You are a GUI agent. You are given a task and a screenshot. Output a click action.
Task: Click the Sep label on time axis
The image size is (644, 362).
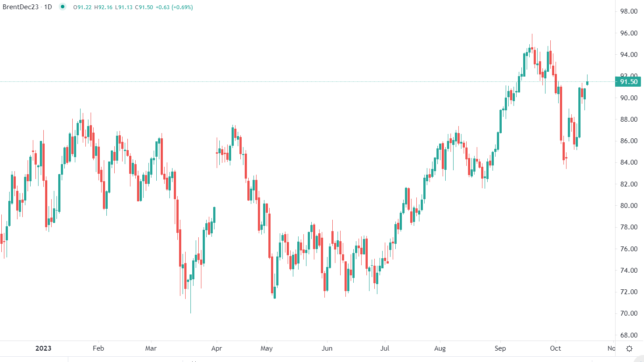pos(500,348)
